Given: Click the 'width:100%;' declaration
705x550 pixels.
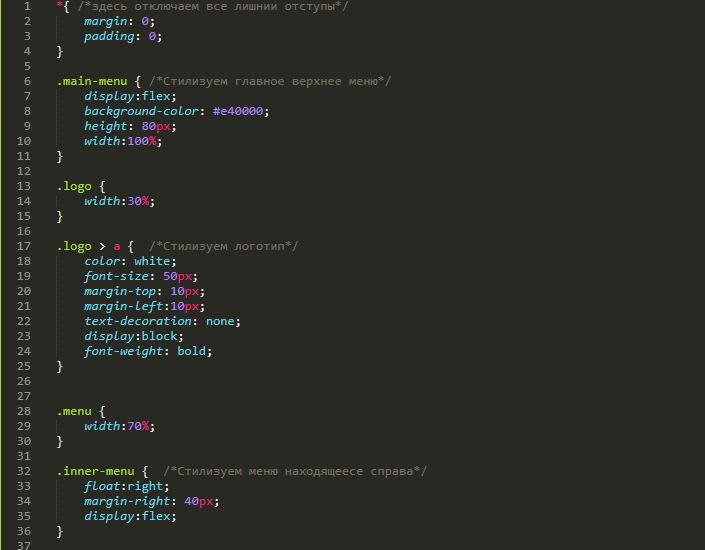Looking at the screenshot, I should tap(123, 141).
